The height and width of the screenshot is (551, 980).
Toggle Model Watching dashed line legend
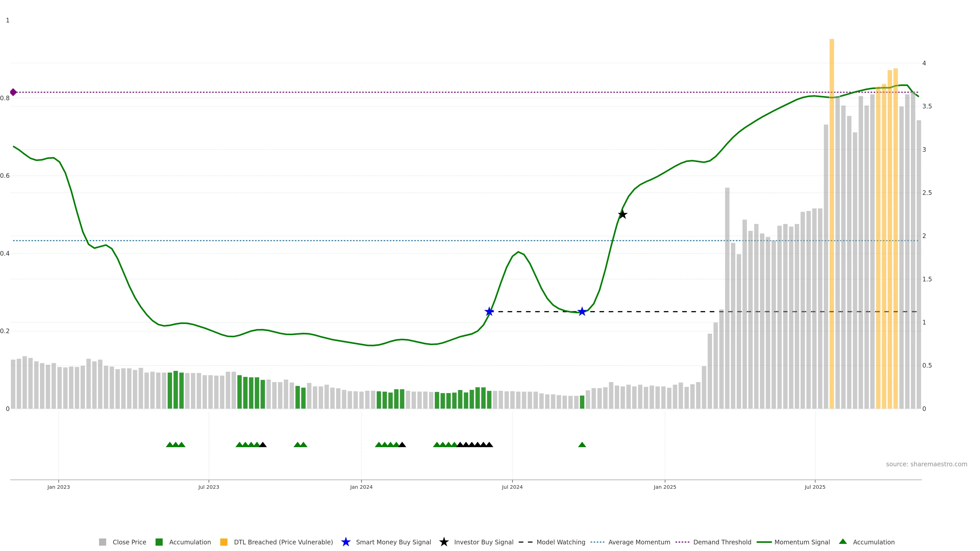coord(525,542)
